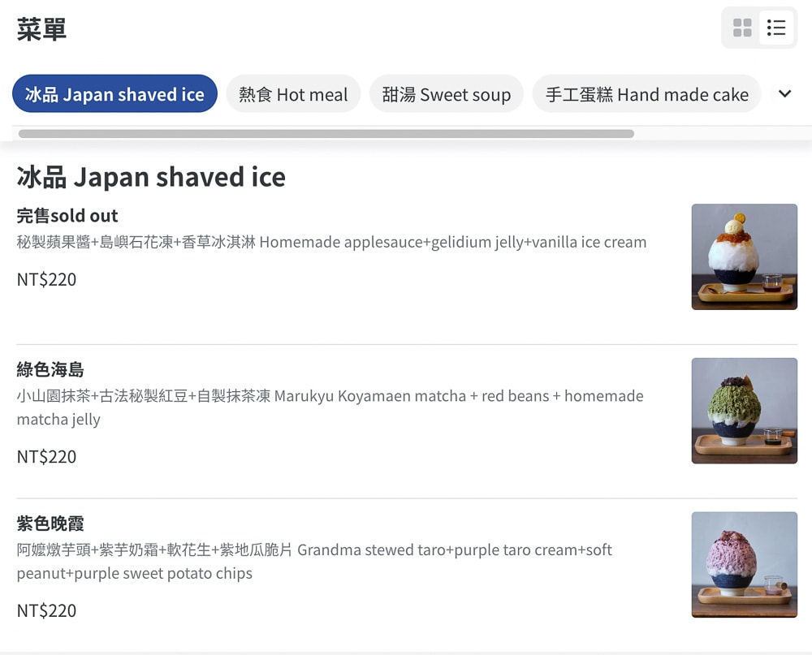Click the 菜單 page heading
The image size is (812, 655).
pyautogui.click(x=41, y=30)
